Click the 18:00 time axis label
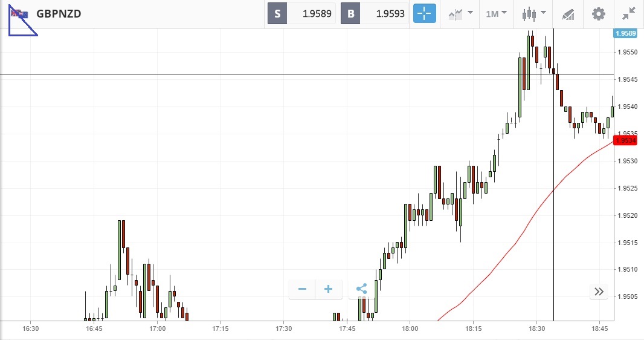644x340 pixels. 410,329
